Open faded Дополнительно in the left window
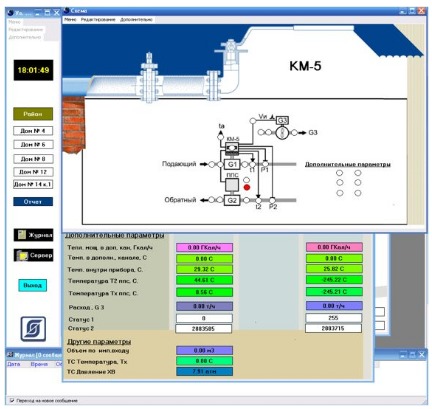Viewport: 432px width, 409px height. [x=25, y=37]
